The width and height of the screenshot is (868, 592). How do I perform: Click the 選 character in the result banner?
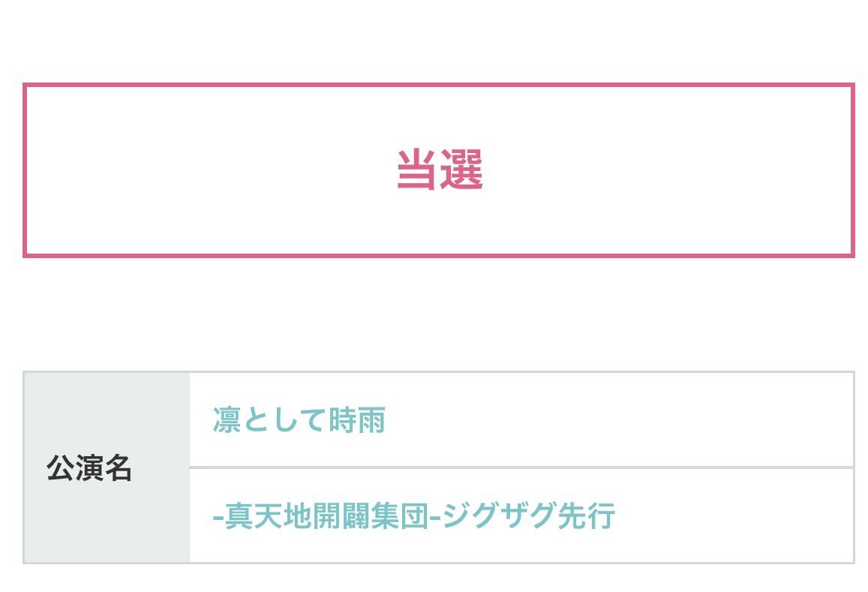pos(461,170)
